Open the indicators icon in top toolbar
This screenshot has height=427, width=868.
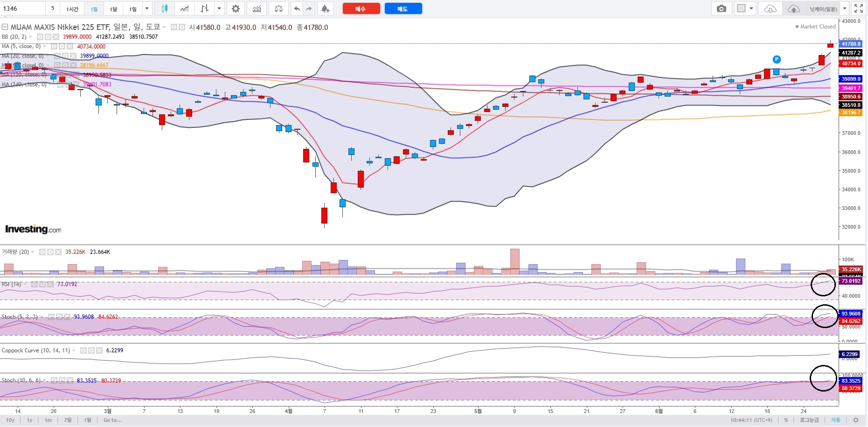257,8
